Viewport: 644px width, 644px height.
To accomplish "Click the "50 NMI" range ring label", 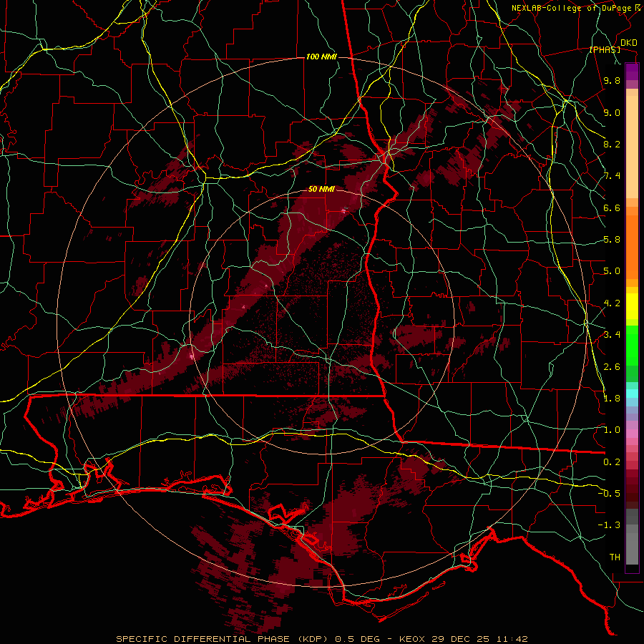I will pyautogui.click(x=321, y=190).
